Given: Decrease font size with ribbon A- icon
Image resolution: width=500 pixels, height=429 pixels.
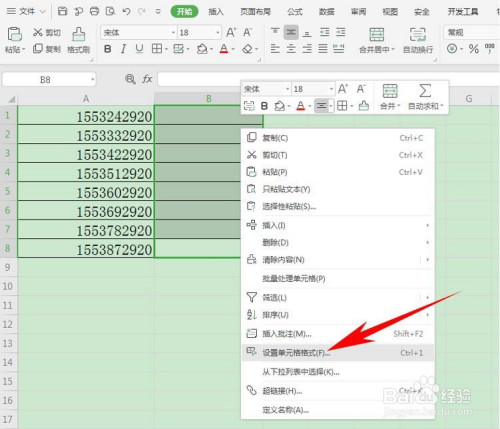Looking at the screenshot, I should [248, 32].
